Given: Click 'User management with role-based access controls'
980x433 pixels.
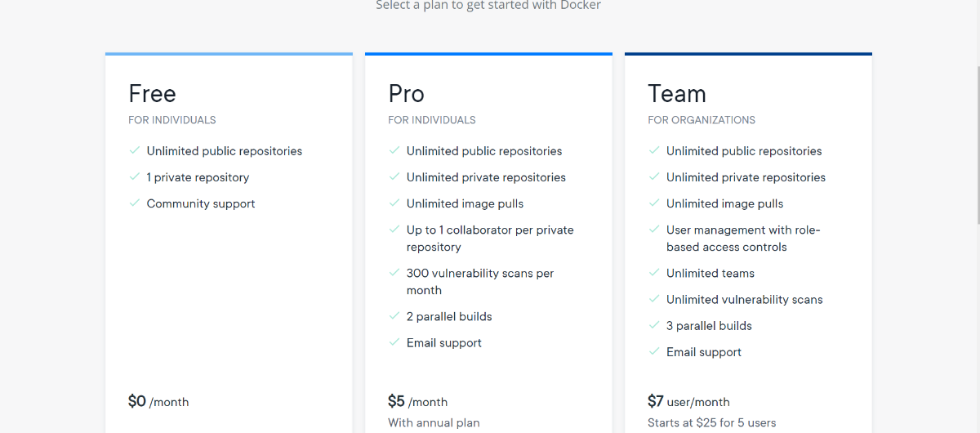Looking at the screenshot, I should (743, 239).
